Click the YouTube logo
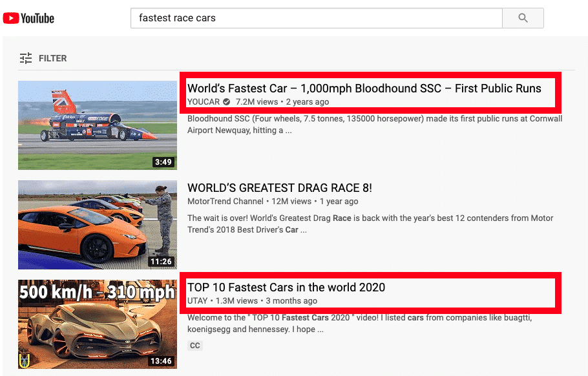Image resolution: width=588 pixels, height=376 pixels. pos(28,18)
